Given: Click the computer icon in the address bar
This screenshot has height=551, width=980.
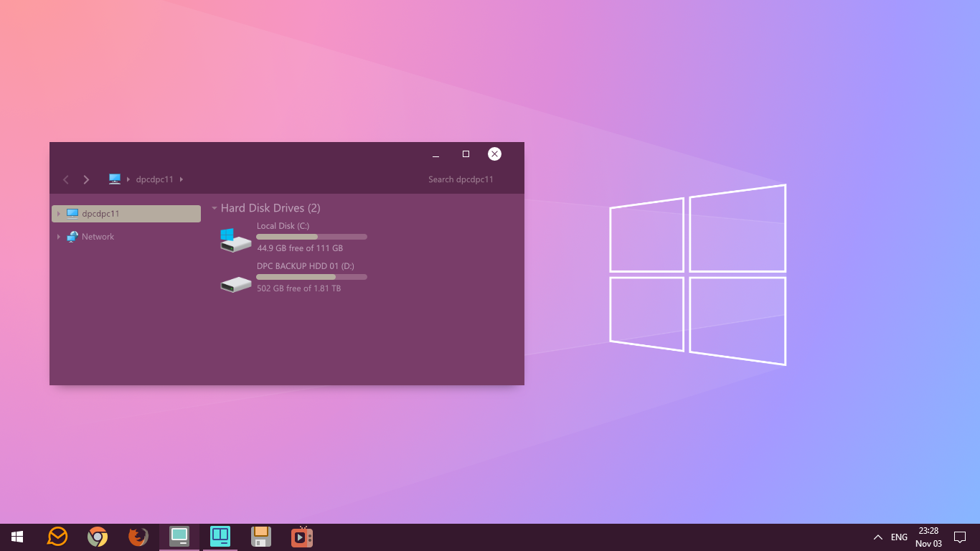Looking at the screenshot, I should [115, 179].
